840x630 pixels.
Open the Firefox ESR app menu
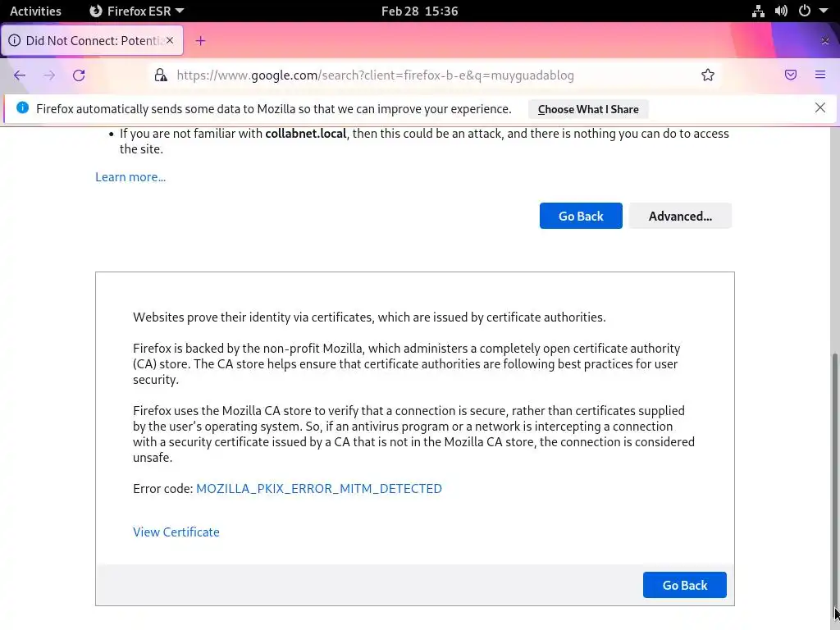tap(137, 11)
